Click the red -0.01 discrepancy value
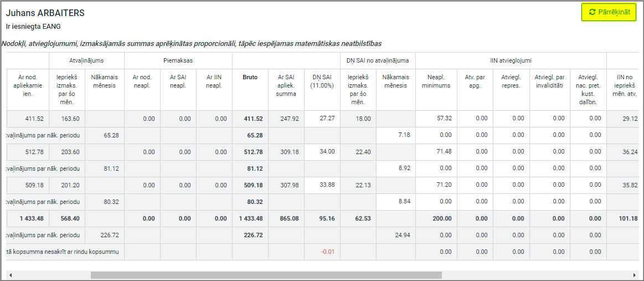 [x=328, y=252]
